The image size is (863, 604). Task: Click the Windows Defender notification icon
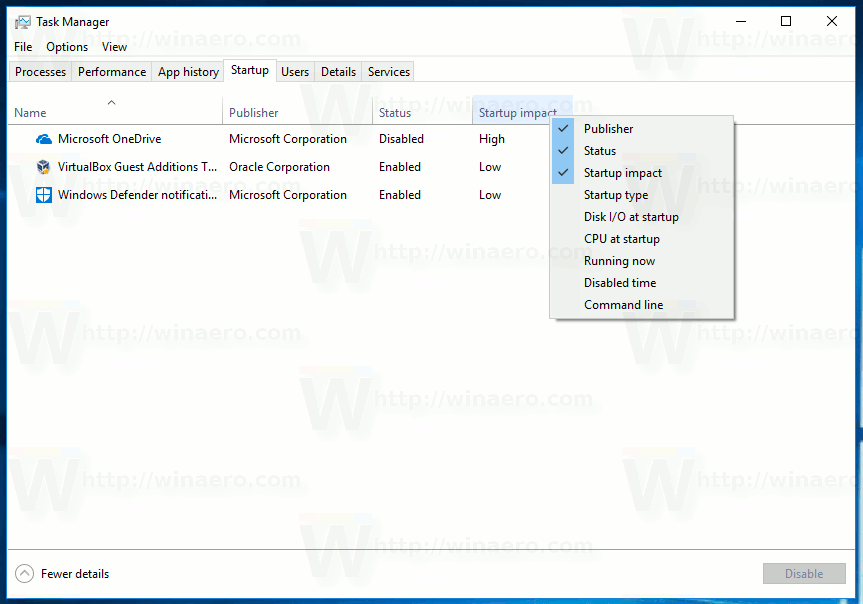point(43,194)
